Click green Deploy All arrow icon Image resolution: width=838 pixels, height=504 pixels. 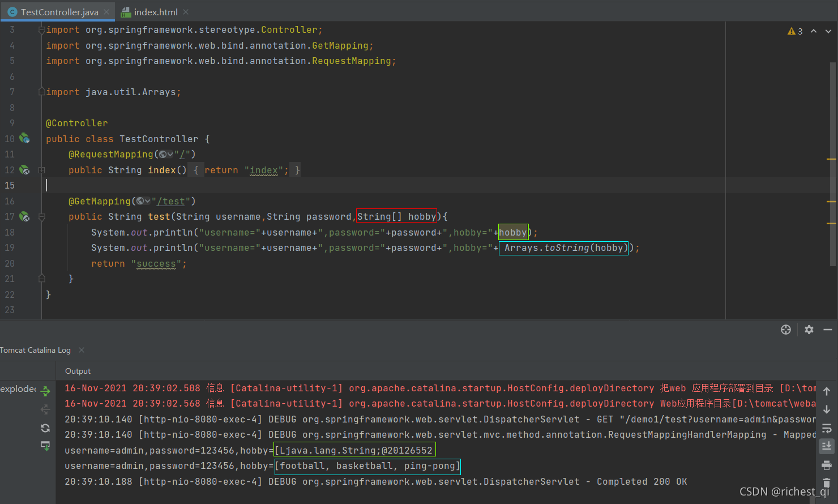(x=45, y=391)
